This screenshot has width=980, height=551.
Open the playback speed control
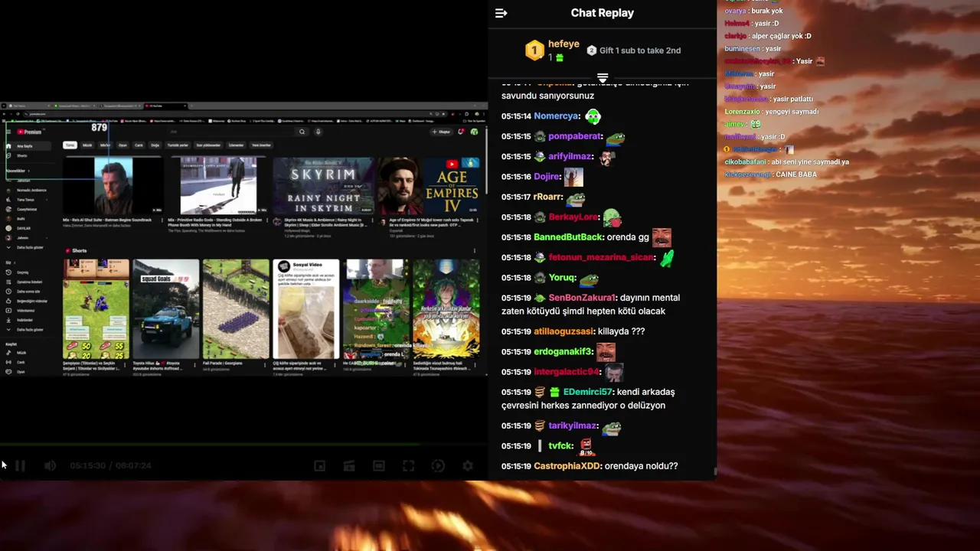438,465
